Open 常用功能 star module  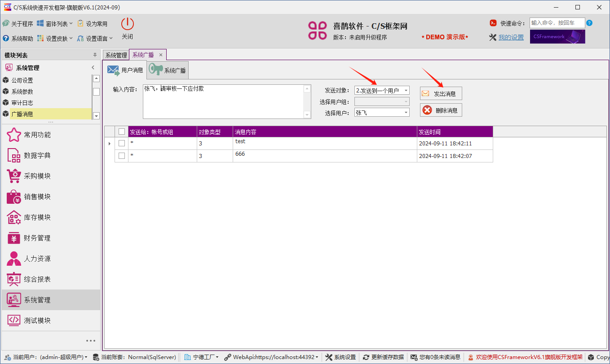(x=51, y=135)
